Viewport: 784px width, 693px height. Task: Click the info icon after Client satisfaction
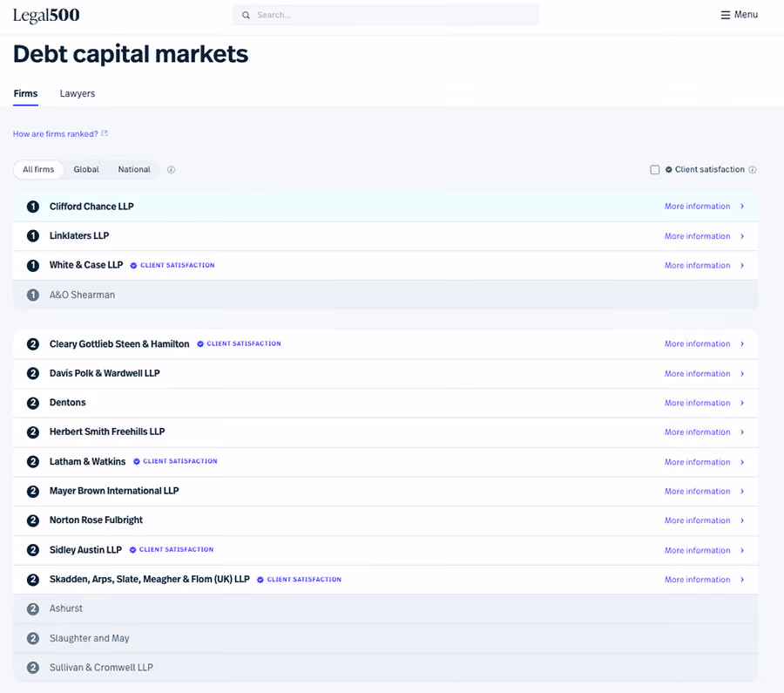click(x=753, y=170)
